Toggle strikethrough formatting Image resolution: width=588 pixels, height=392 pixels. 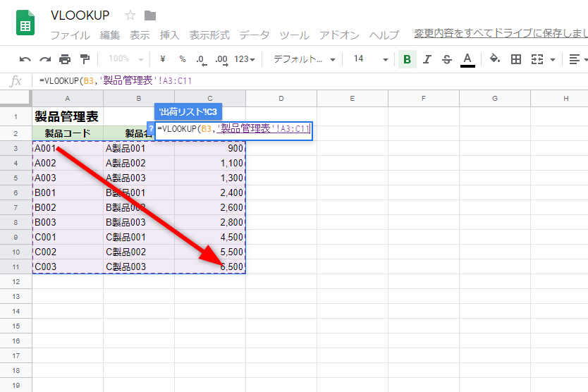[446, 59]
